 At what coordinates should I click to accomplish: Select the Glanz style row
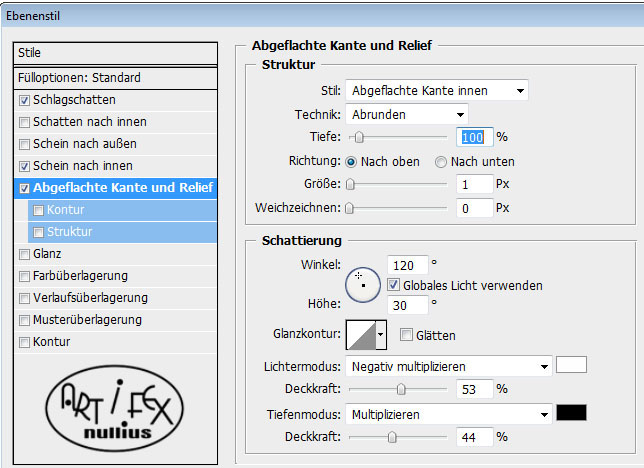coord(115,254)
